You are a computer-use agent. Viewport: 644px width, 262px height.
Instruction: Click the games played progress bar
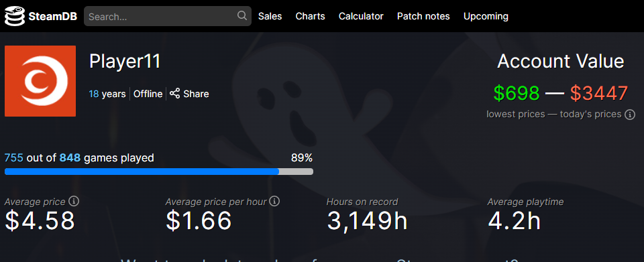(x=159, y=172)
